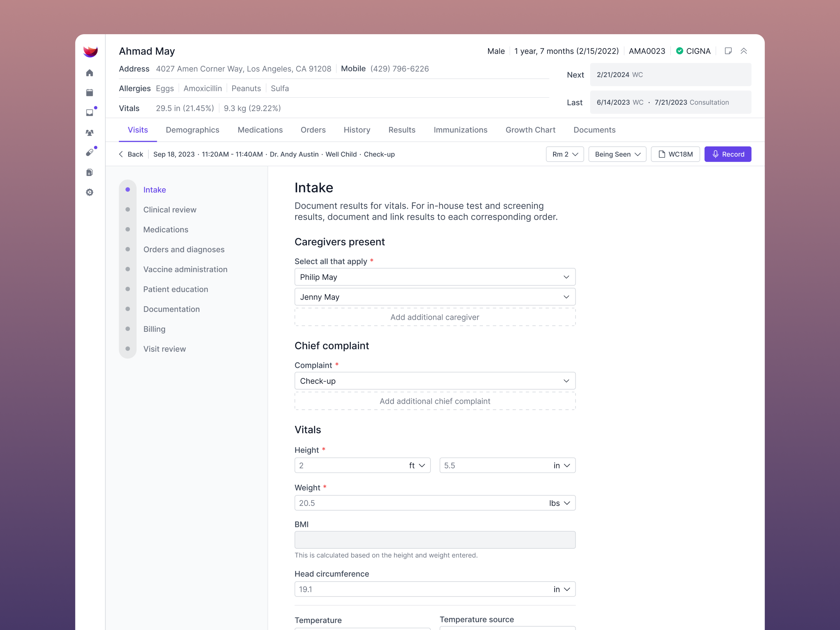This screenshot has width=840, height=630.
Task: Open the patients group icon
Action: click(90, 133)
